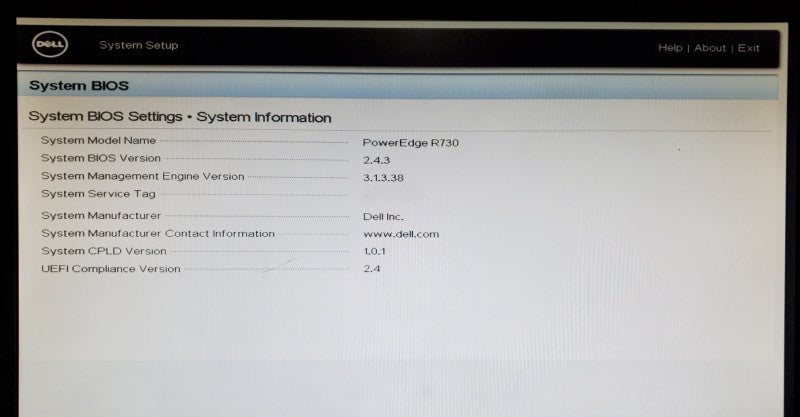
Task: Click the System Setup title text
Action: [139, 45]
